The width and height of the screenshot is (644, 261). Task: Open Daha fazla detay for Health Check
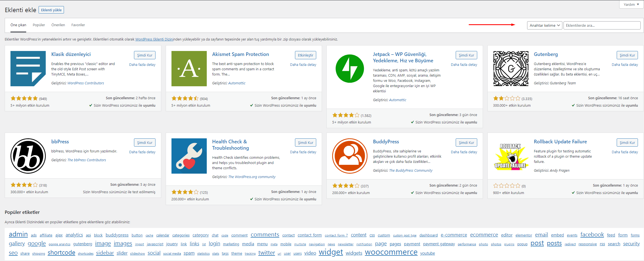(303, 152)
